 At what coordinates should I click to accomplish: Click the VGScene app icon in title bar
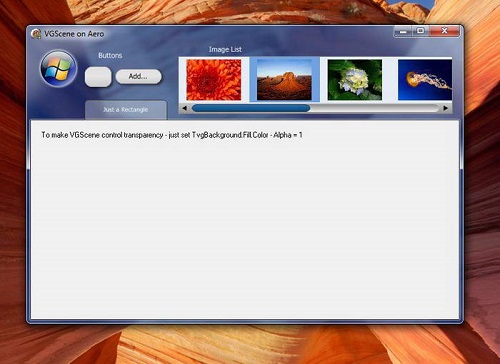(36, 34)
